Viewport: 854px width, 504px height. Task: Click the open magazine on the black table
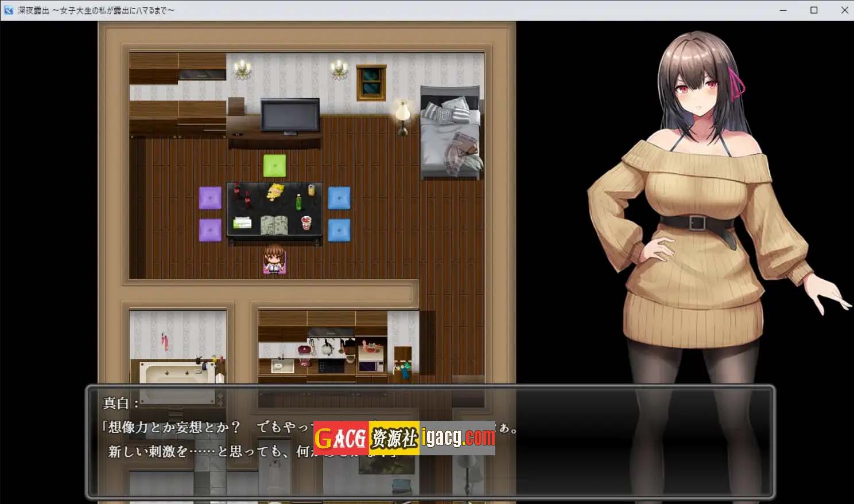[x=274, y=225]
